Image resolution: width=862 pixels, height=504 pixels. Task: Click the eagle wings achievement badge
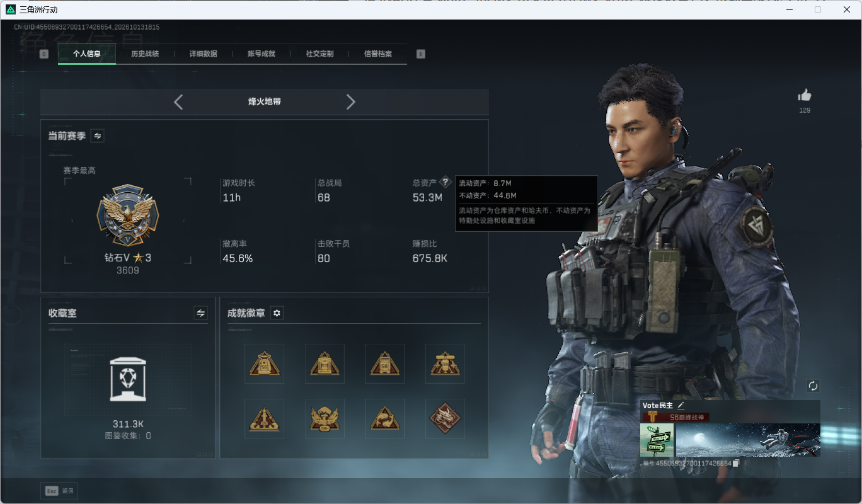point(325,418)
